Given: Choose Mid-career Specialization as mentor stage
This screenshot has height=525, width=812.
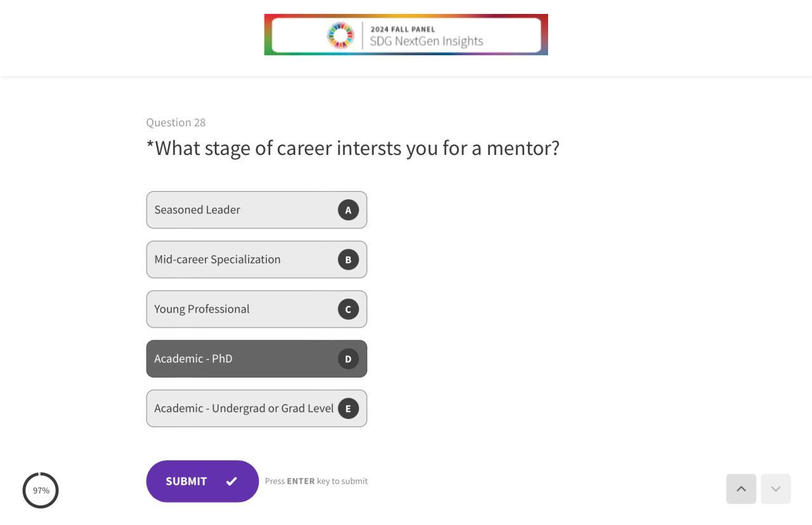Looking at the screenshot, I should click(x=241, y=260).
